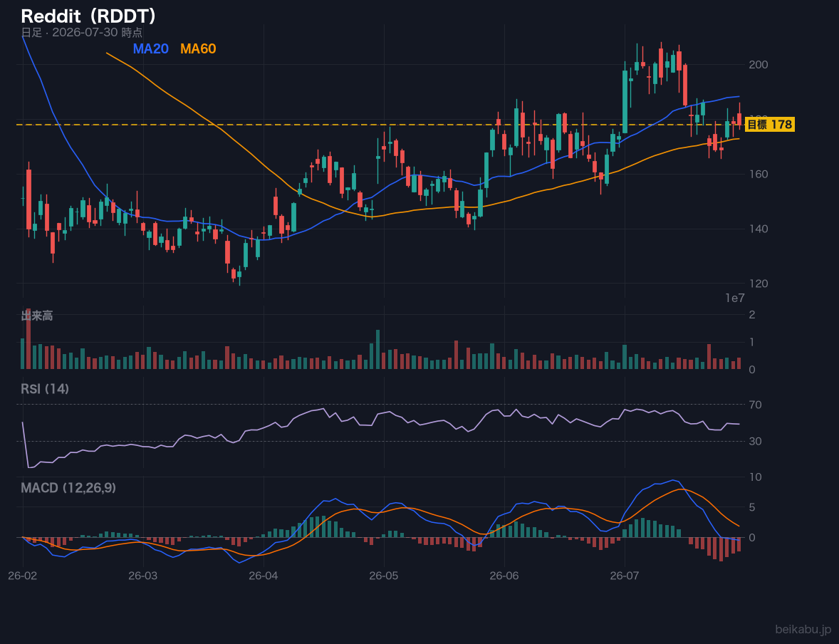
Task: Click the 出来高 volume panel label
Action: pyautogui.click(x=37, y=316)
